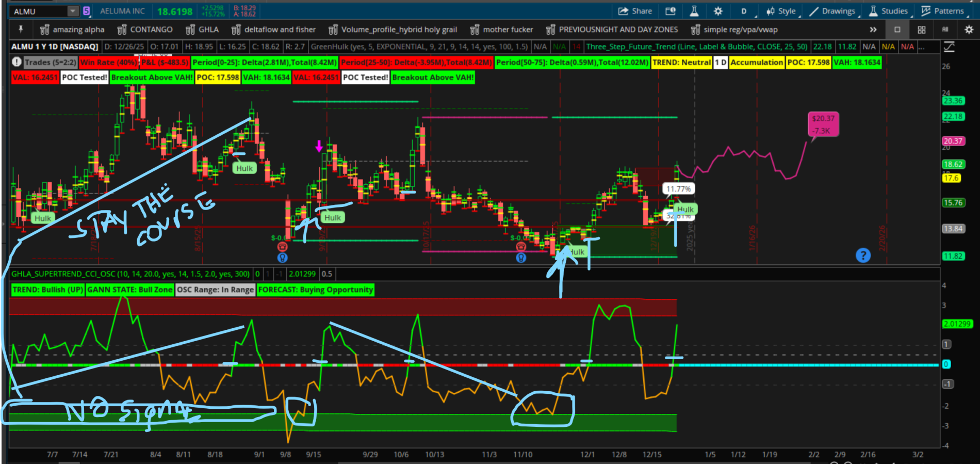Viewport: 980px width, 464px height.
Task: Open the Style menu
Action: pos(781,11)
